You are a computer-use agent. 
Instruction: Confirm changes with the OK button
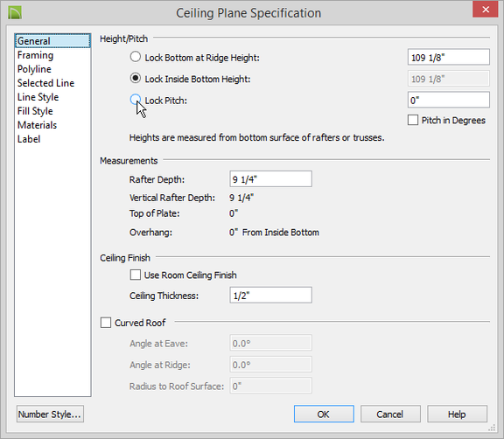324,414
